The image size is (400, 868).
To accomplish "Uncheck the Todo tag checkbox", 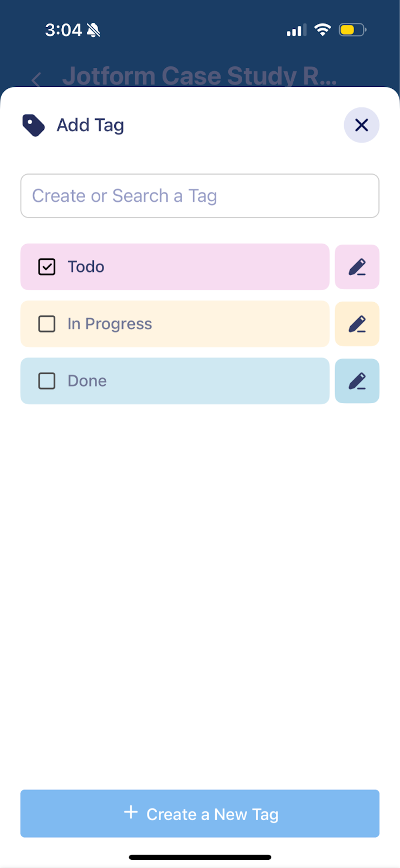I will [x=47, y=267].
